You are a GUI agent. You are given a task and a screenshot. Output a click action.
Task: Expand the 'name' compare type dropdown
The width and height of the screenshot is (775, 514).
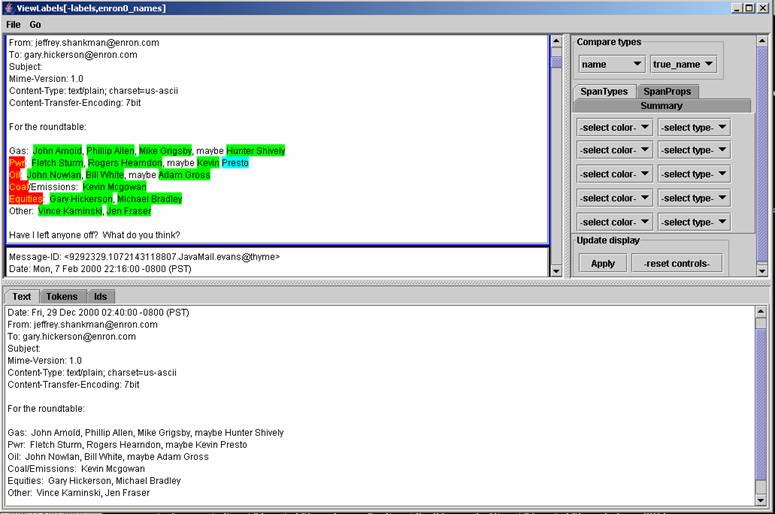(x=611, y=64)
